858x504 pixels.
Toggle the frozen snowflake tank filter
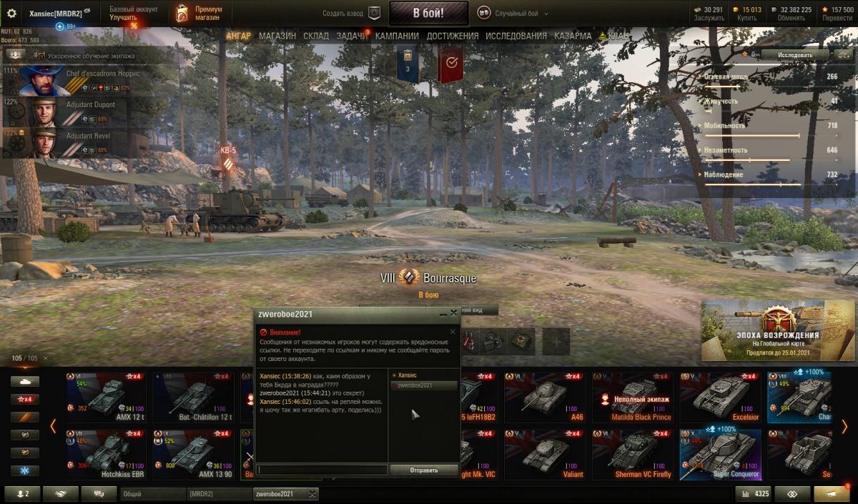tap(25, 470)
